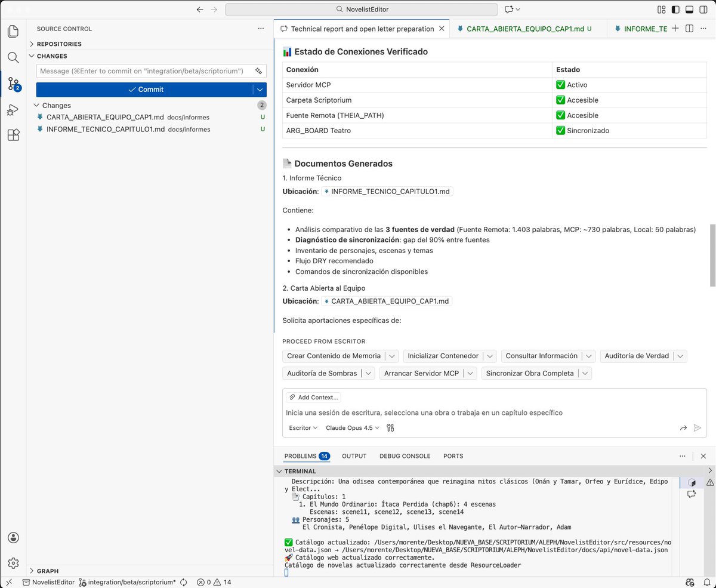This screenshot has width=716, height=588.
Task: Go back with the title bar arrow
Action: pyautogui.click(x=200, y=10)
